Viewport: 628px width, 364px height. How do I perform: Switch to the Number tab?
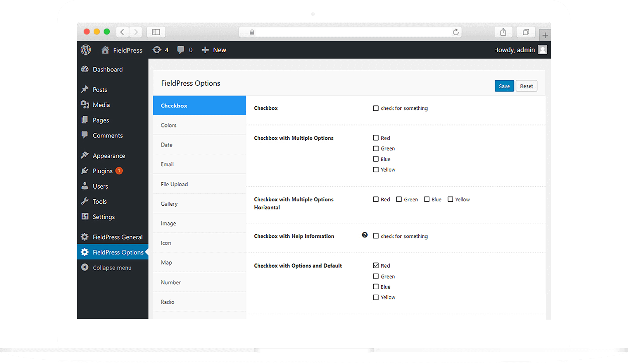point(199,282)
